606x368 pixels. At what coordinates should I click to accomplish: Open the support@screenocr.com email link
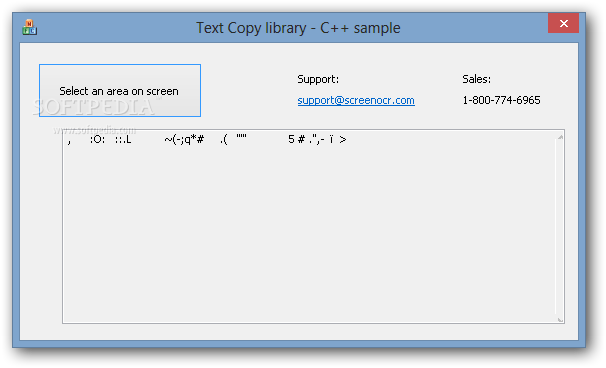point(356,101)
